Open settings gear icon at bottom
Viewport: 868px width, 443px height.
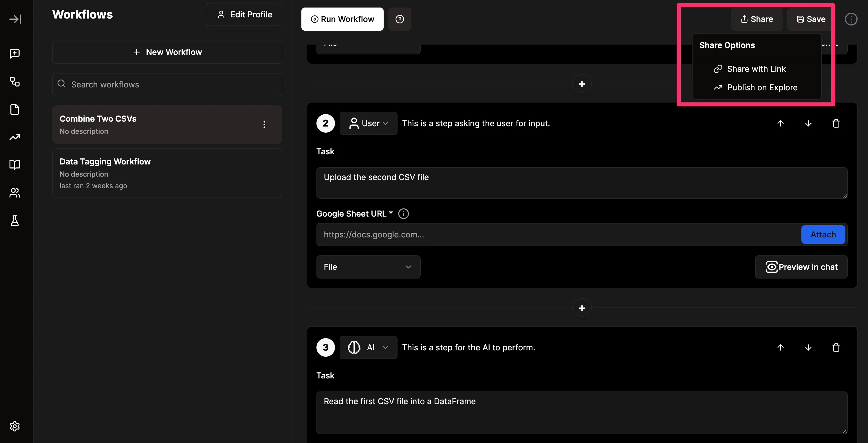coord(15,426)
